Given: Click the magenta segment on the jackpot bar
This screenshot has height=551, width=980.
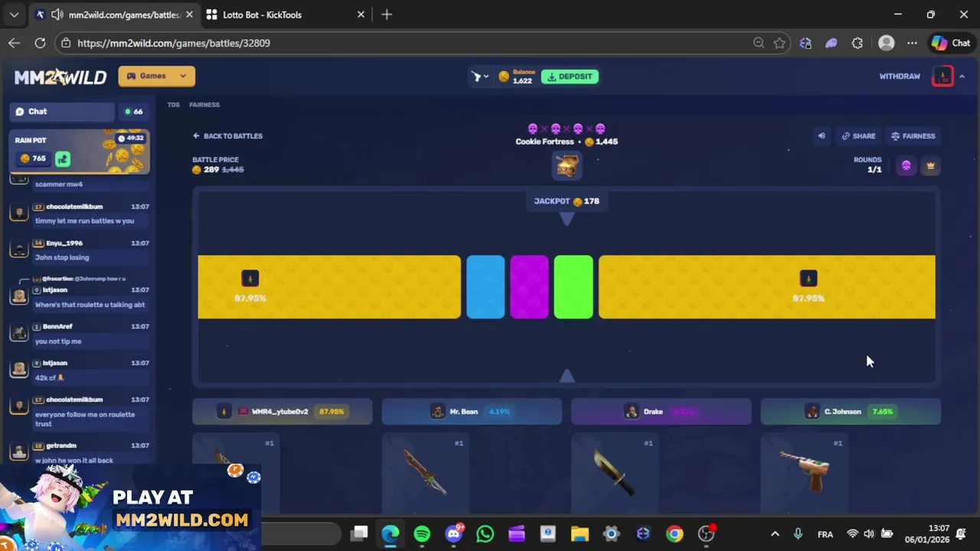Looking at the screenshot, I should pos(529,287).
